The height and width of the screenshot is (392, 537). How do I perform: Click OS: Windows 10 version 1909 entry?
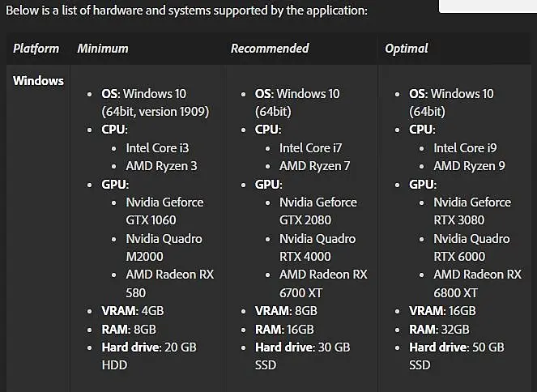pos(156,102)
